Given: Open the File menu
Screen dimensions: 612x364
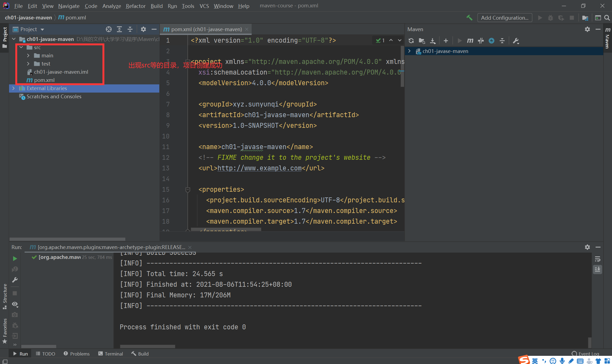Looking at the screenshot, I should click(18, 6).
